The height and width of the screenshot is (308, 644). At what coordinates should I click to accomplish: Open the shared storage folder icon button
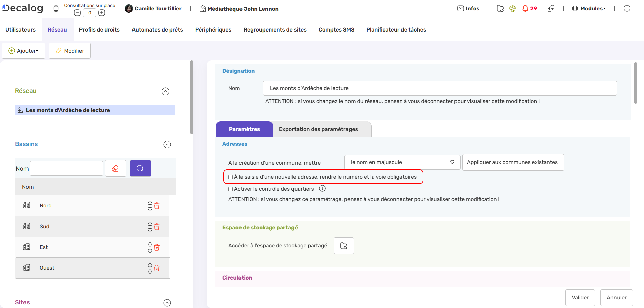343,246
